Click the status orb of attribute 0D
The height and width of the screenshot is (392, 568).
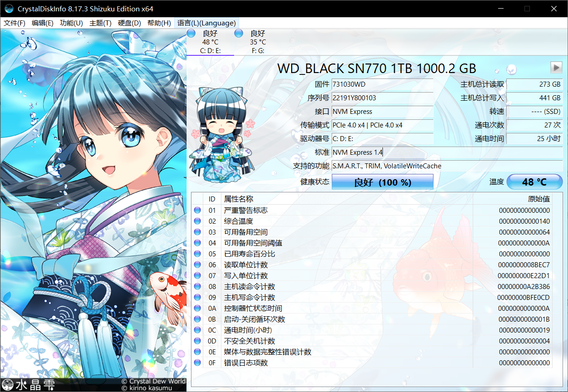click(x=197, y=341)
